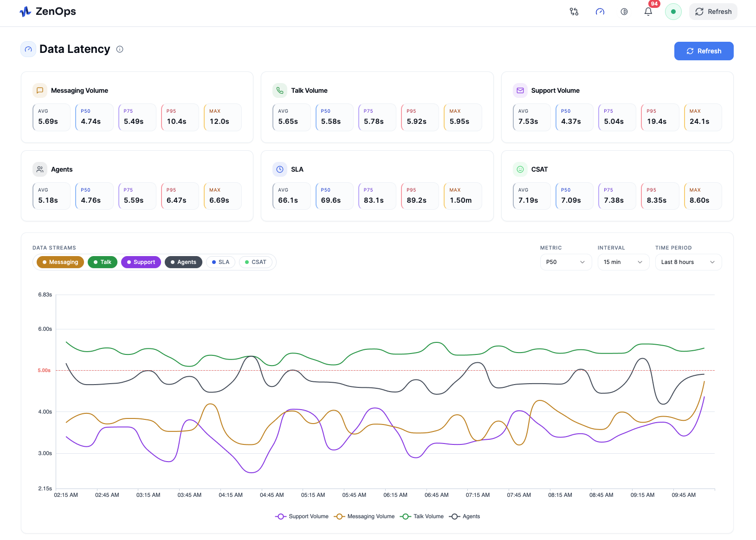This screenshot has height=540, width=756.
Task: Open the Interval 15 min dropdown
Action: tap(623, 262)
